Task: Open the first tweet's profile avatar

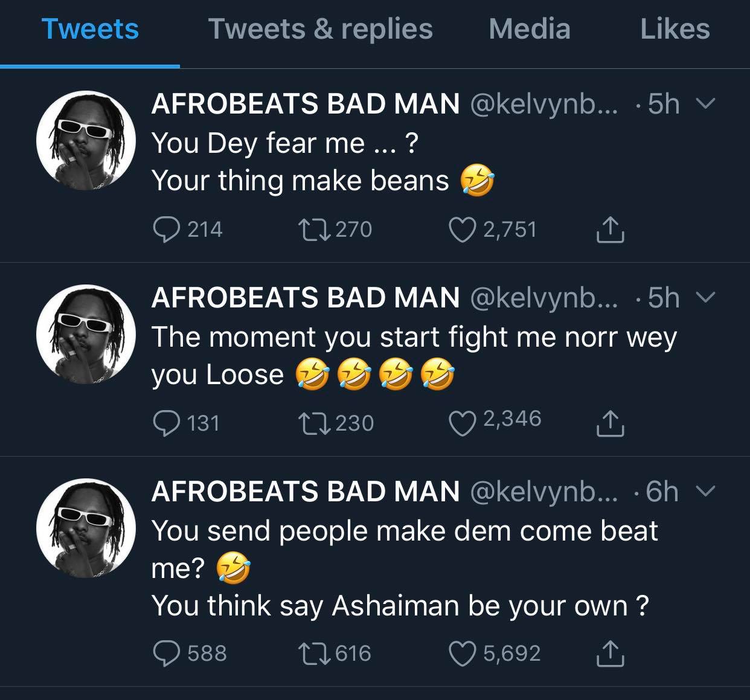Action: click(x=86, y=141)
